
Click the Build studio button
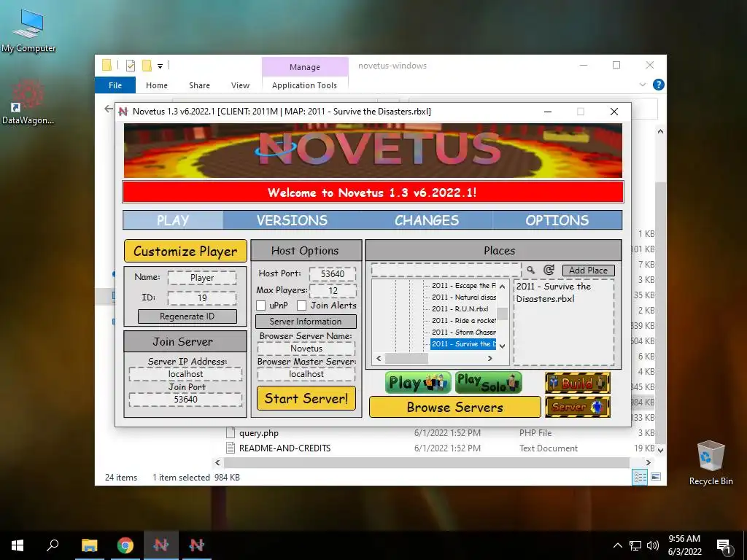pos(578,383)
